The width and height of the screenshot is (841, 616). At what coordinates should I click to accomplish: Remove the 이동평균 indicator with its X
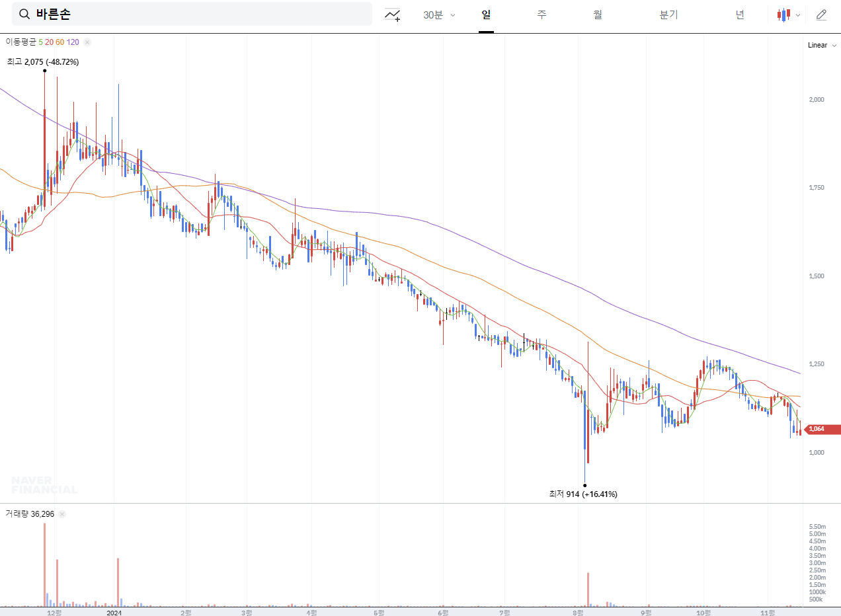(x=87, y=42)
